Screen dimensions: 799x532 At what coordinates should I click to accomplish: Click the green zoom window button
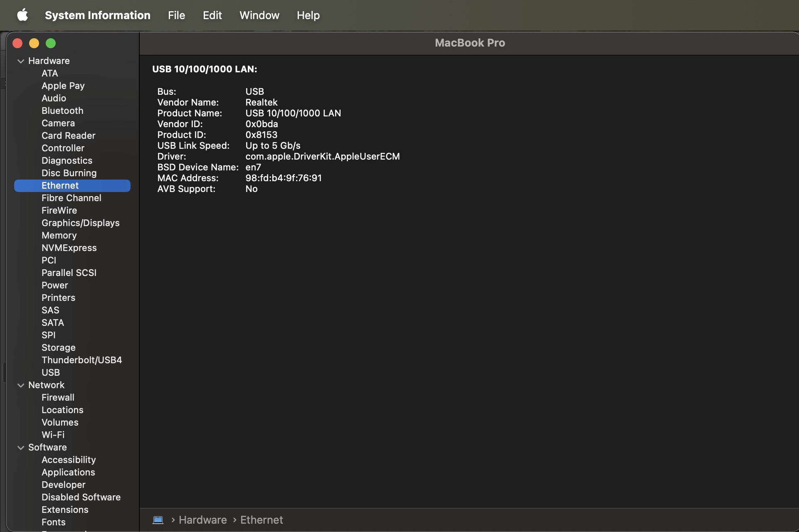tap(51, 43)
